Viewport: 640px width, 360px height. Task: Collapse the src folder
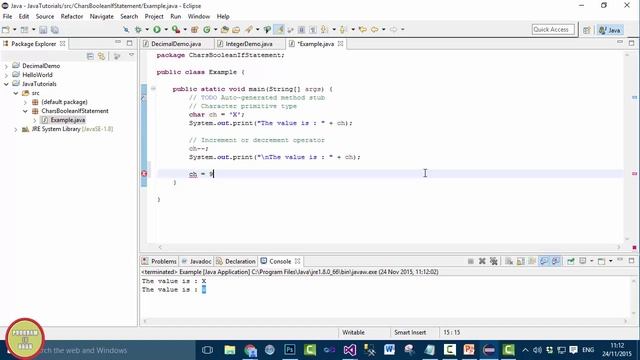[16, 93]
